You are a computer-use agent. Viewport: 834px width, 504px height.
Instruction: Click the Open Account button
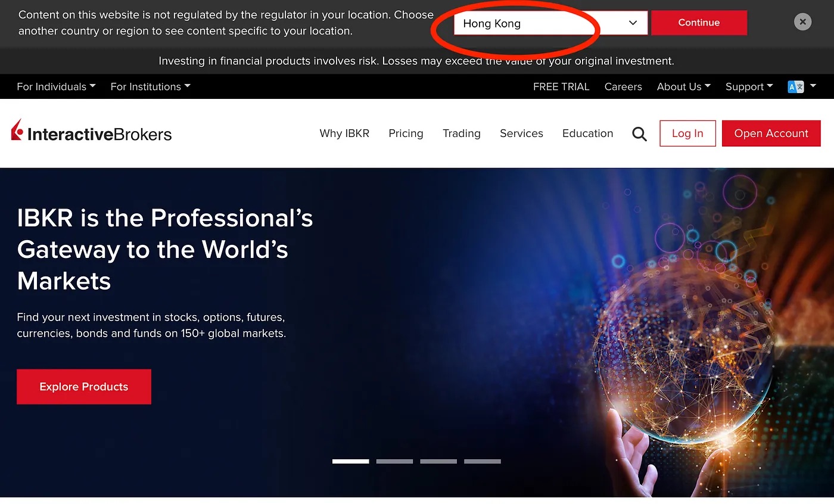point(771,133)
